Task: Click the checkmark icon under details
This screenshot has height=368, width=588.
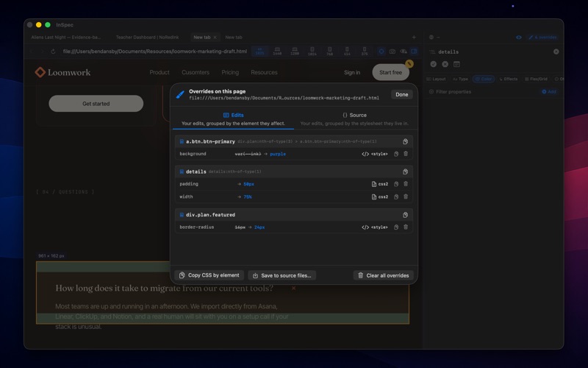Action: 434,64
